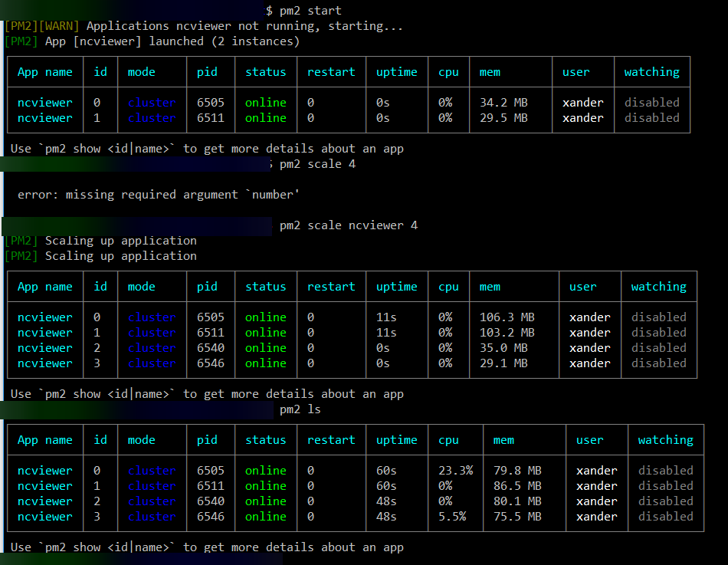Image resolution: width=728 pixels, height=565 pixels.
Task: Click the 'error: missing required argument' message
Action: tap(159, 195)
